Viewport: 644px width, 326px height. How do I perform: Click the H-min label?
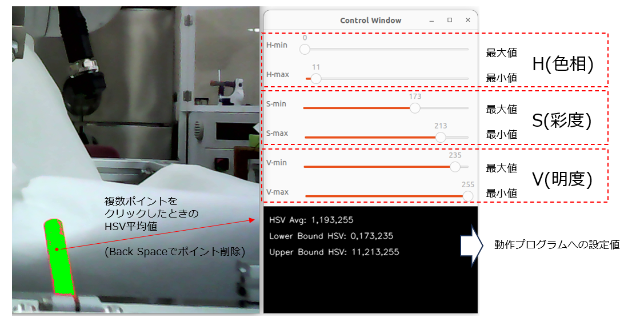pos(277,45)
